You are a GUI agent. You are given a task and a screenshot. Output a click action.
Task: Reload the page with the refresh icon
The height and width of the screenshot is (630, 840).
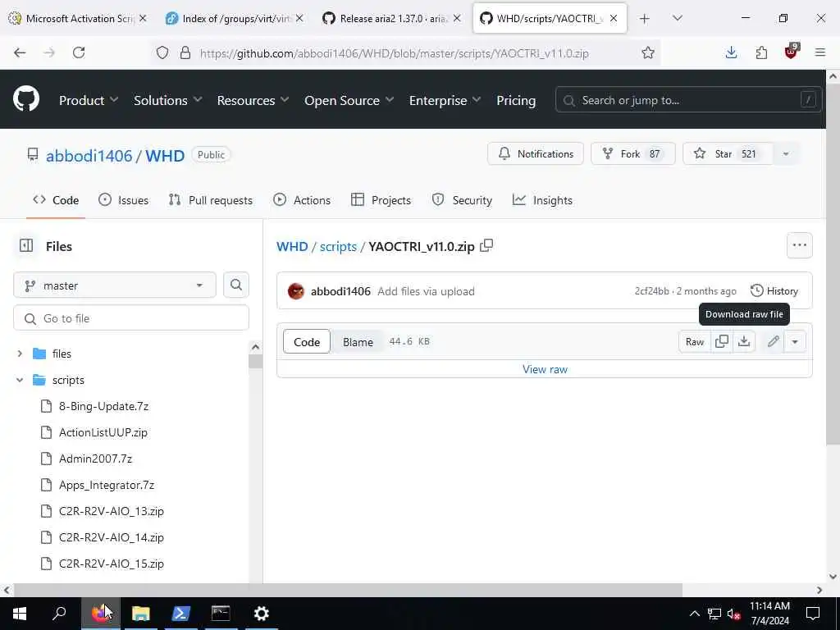pyautogui.click(x=79, y=52)
